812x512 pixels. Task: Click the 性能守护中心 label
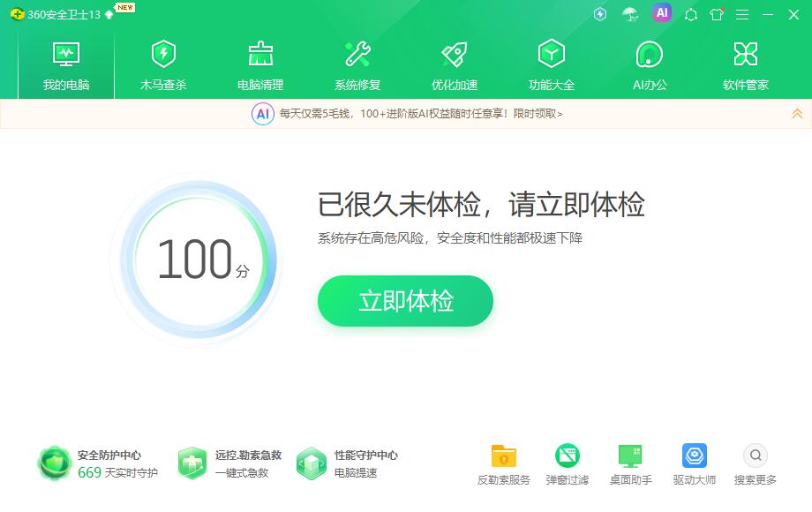pyautogui.click(x=366, y=455)
